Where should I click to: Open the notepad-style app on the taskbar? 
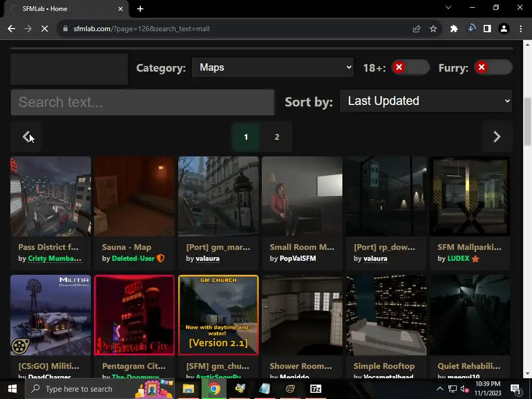point(264,389)
